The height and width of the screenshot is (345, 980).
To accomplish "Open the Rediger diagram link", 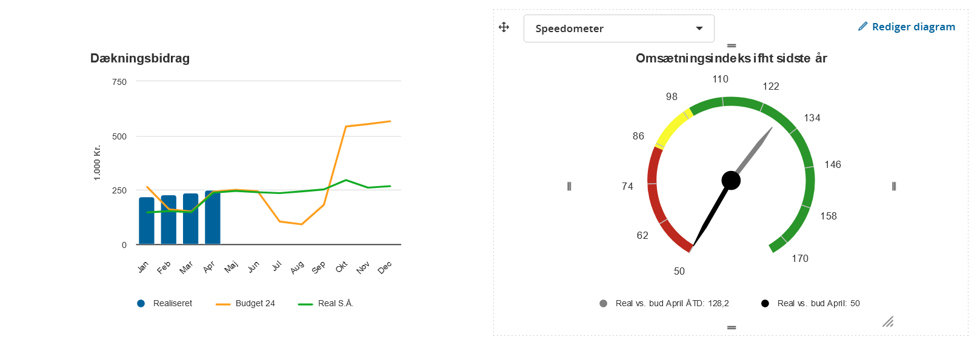I will (x=913, y=27).
